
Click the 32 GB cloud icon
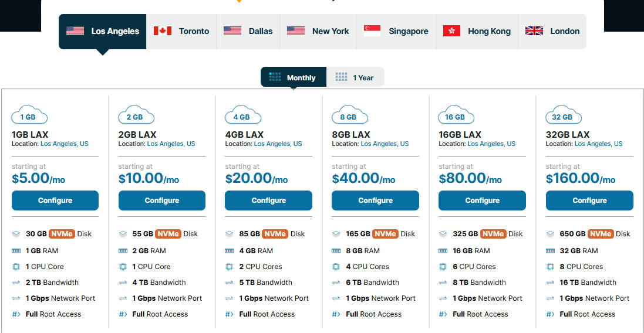tap(564, 115)
